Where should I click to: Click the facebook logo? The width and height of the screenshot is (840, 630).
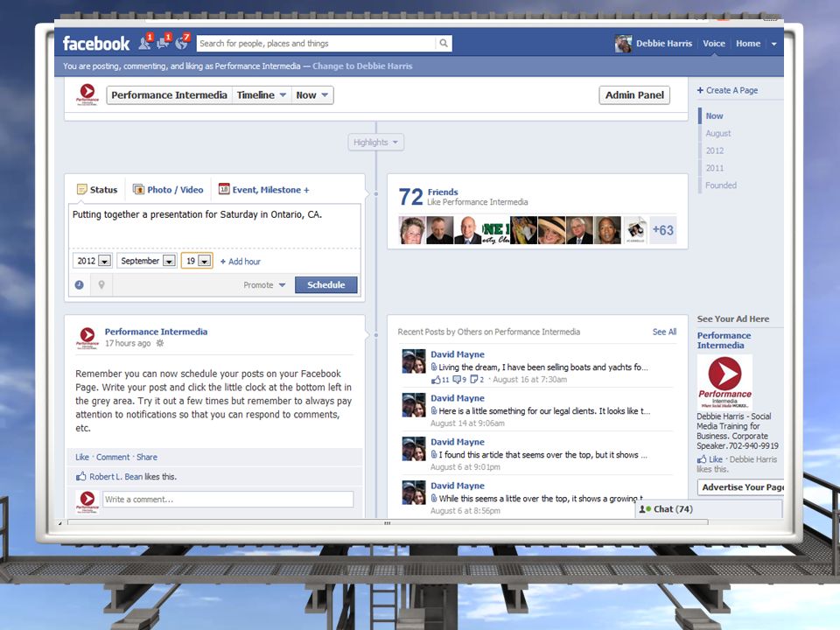[x=96, y=44]
